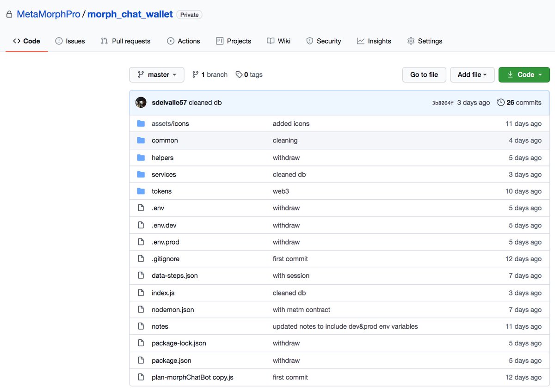Go to MetaMorphPro organization page
This screenshot has width=555, height=392.
(x=49, y=14)
